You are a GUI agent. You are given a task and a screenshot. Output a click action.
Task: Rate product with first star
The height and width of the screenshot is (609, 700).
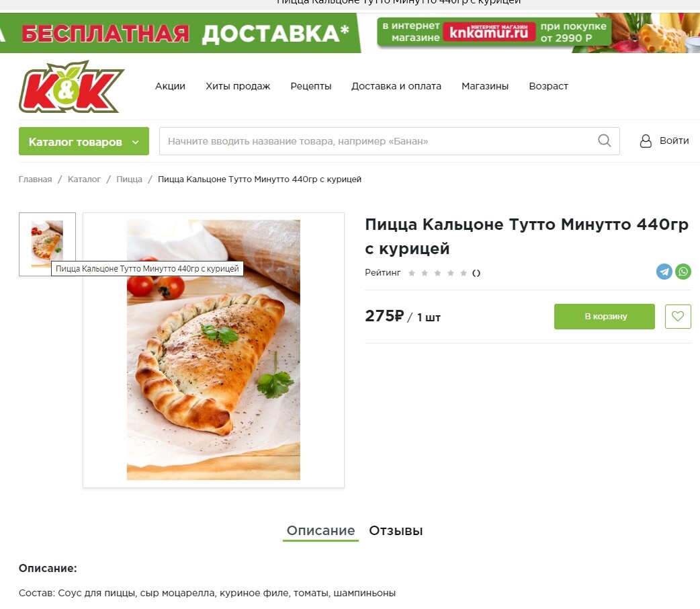(412, 273)
